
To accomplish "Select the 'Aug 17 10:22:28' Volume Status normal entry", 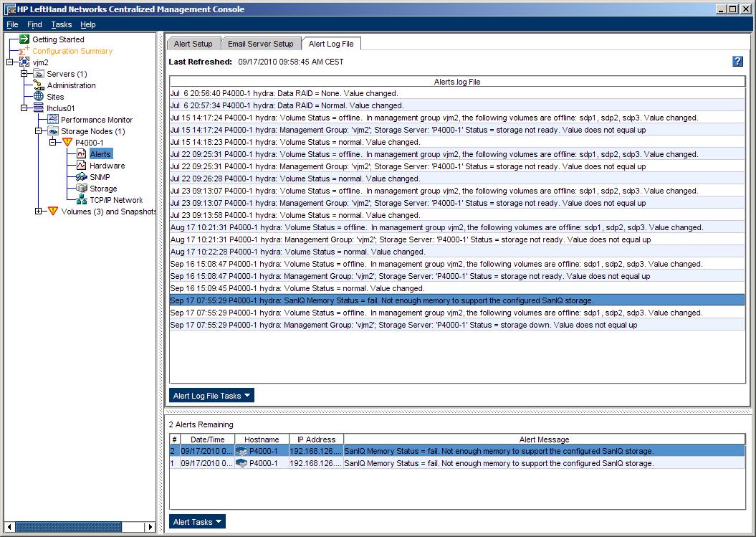I will coord(457,252).
